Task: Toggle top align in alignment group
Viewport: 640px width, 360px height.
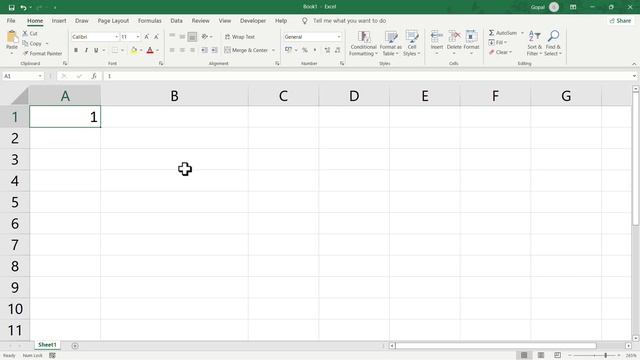Action: (172, 37)
